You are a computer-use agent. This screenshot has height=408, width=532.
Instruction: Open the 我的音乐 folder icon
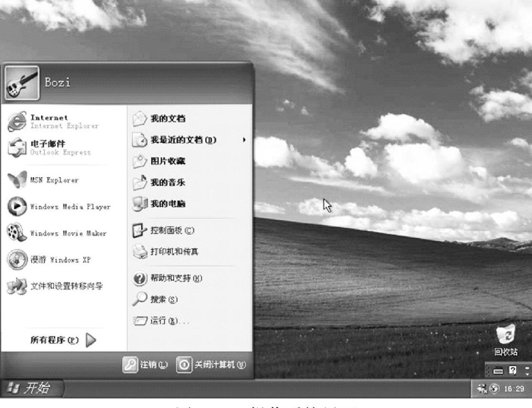click(x=139, y=182)
